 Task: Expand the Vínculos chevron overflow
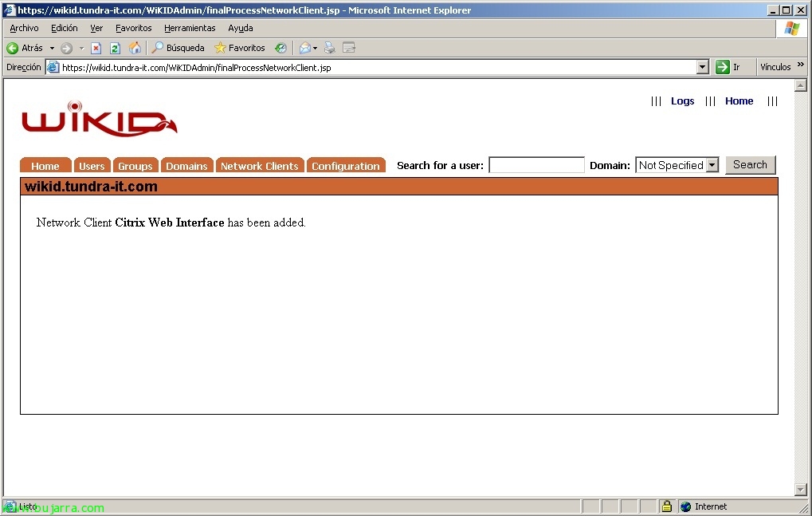(801, 65)
